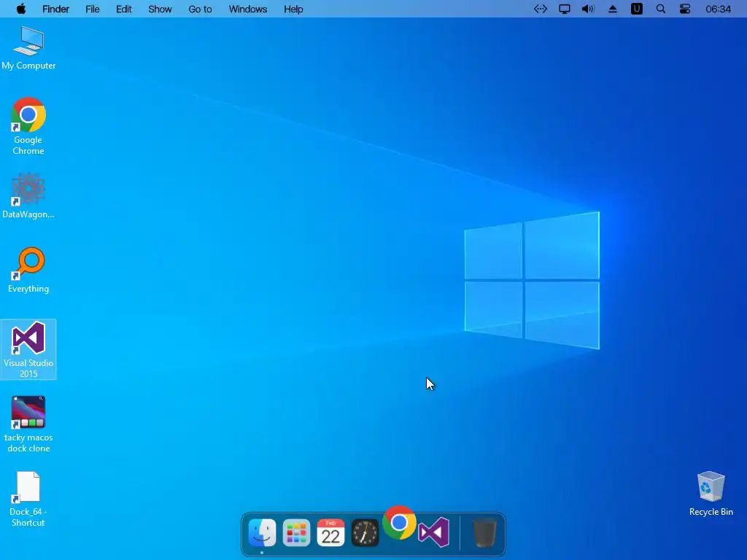
Task: Open the Apple logo menu
Action: [21, 9]
